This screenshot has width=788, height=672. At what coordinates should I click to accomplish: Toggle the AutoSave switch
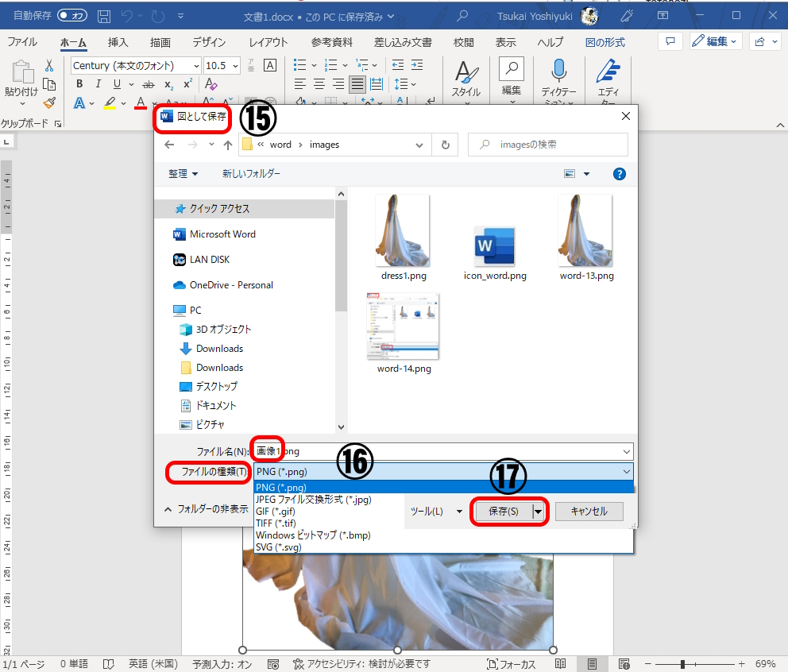click(x=72, y=16)
